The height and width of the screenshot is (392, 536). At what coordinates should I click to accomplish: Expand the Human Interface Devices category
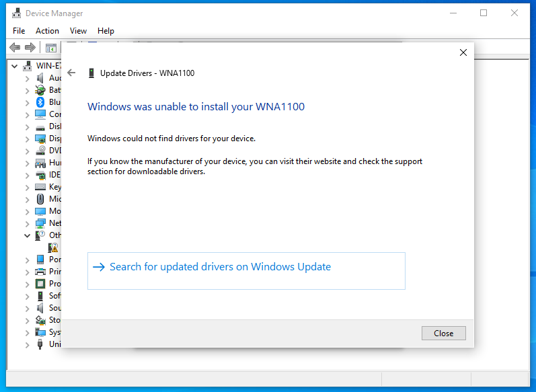point(28,163)
